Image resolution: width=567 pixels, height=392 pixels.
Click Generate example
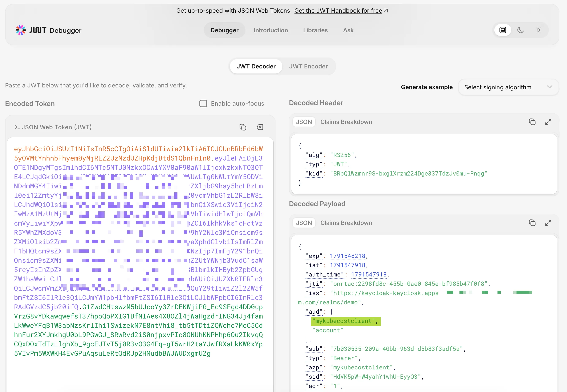coord(427,87)
